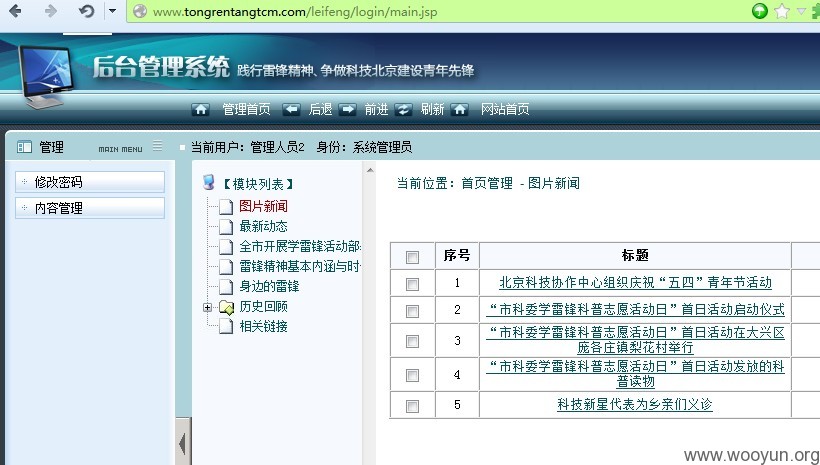Click page icon beside 全市开展学雷锋活动

(226, 246)
